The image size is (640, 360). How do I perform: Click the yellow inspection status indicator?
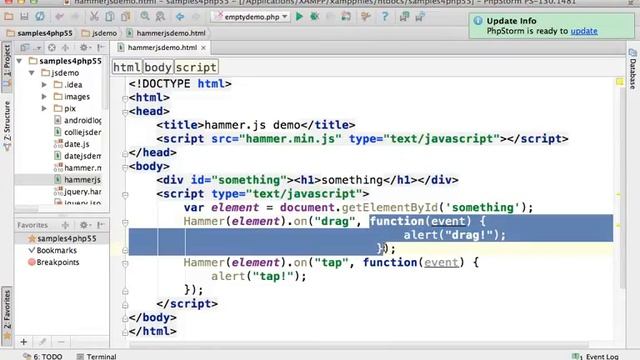coord(620,82)
